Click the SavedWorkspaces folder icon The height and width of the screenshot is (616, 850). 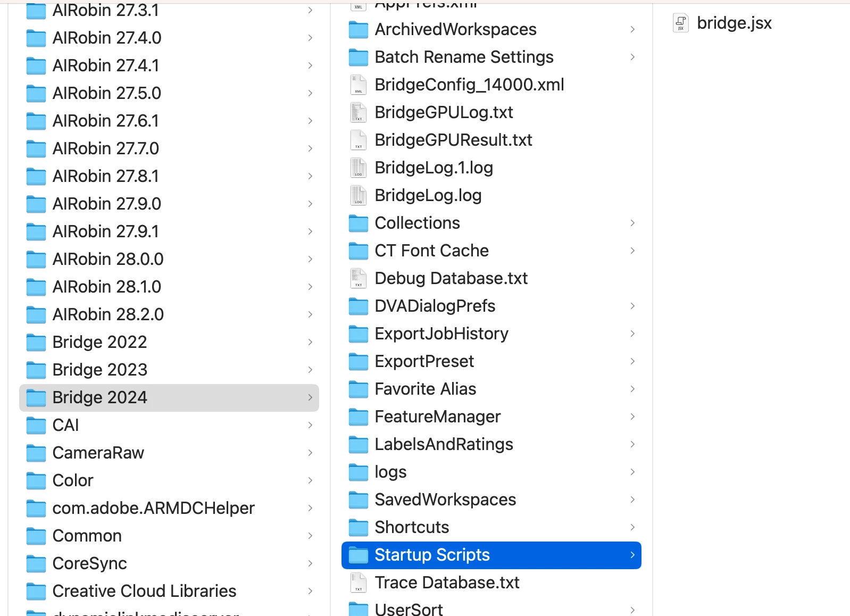358,500
